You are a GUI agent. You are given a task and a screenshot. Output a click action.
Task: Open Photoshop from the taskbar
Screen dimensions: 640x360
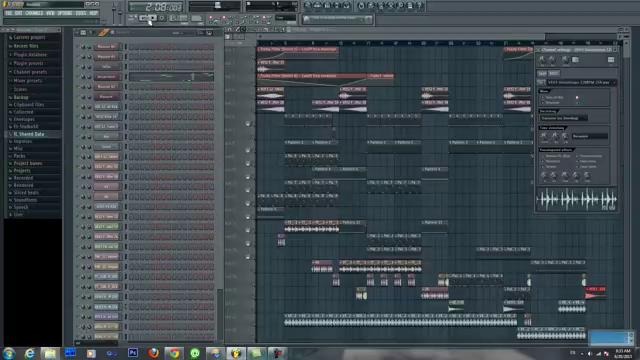133,353
